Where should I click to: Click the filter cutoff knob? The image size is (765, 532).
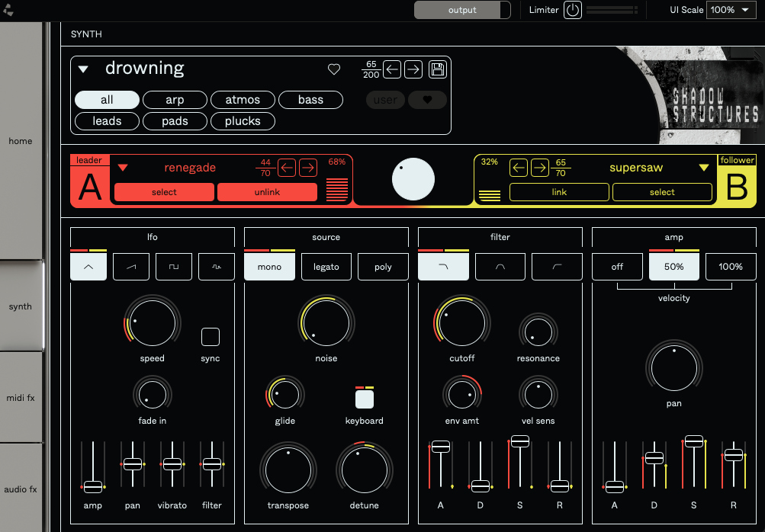461,323
